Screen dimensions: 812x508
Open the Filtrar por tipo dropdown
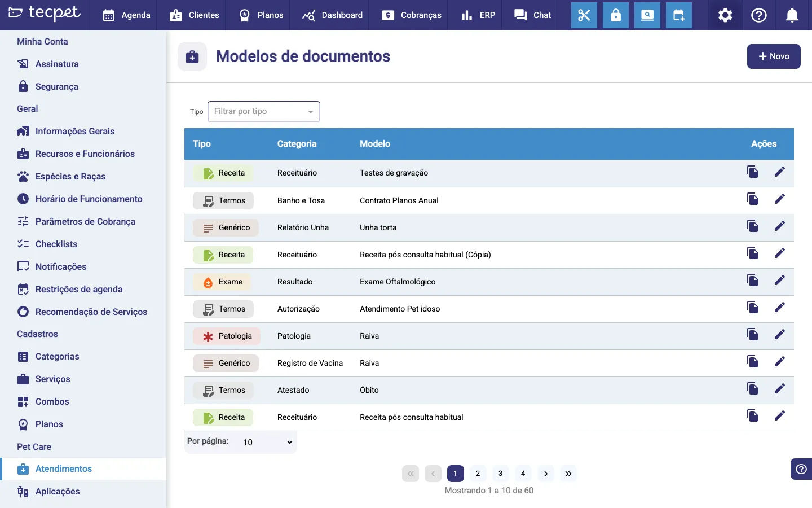(x=264, y=112)
